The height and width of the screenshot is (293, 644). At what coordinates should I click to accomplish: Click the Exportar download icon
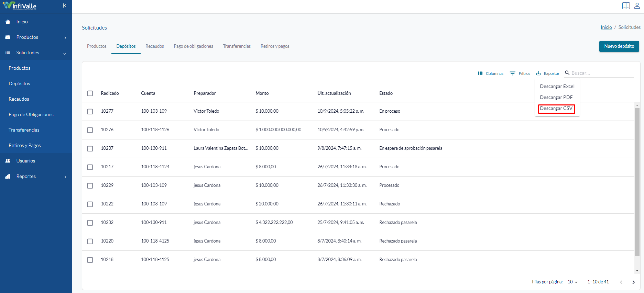click(x=539, y=73)
